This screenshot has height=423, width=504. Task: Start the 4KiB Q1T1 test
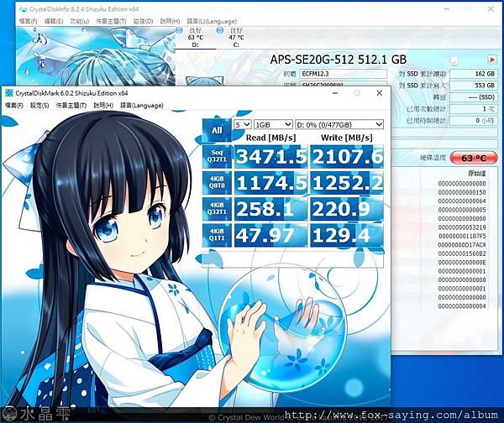pos(217,236)
